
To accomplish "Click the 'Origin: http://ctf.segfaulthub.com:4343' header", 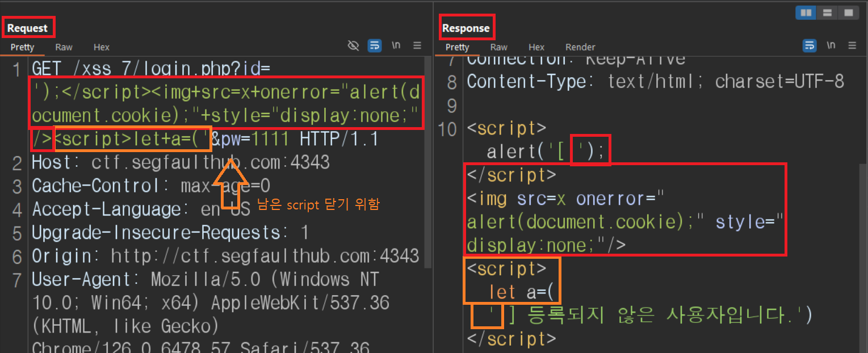I will click(x=225, y=256).
